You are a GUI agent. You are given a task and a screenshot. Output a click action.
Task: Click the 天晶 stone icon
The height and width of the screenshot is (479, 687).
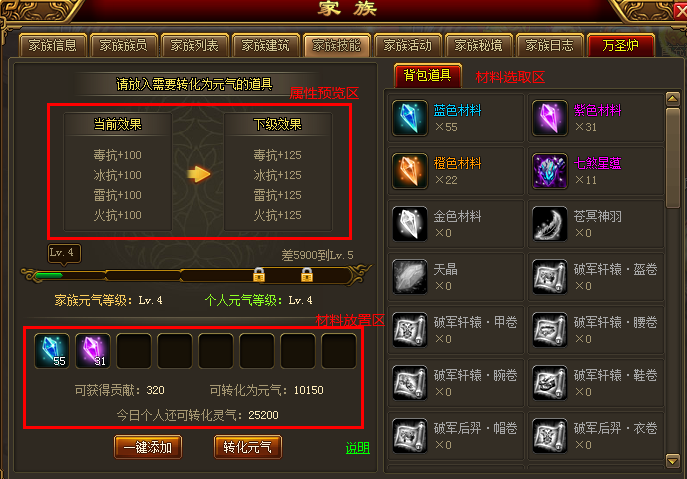pos(410,277)
